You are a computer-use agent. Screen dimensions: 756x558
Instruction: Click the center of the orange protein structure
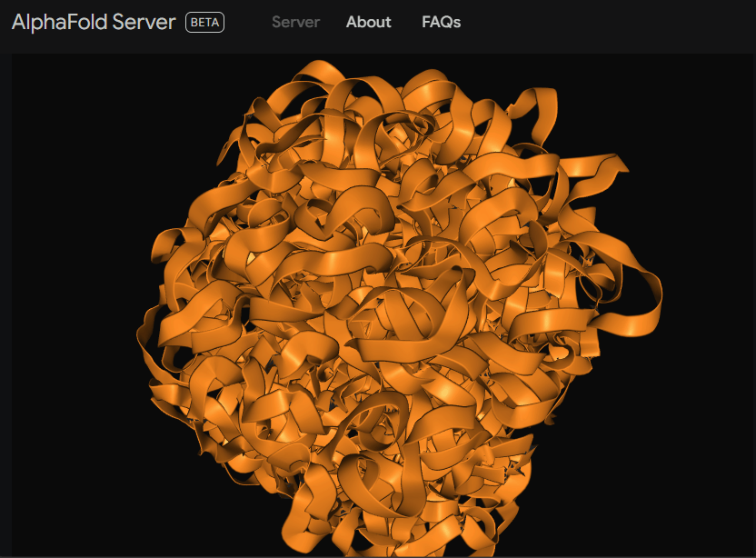point(391,309)
